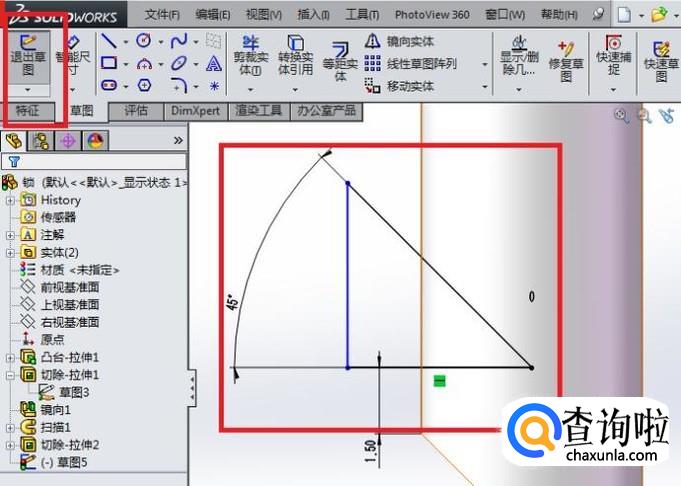The image size is (681, 486).
Task: Open Quick Snaps dropdown arrow
Action: [613, 90]
